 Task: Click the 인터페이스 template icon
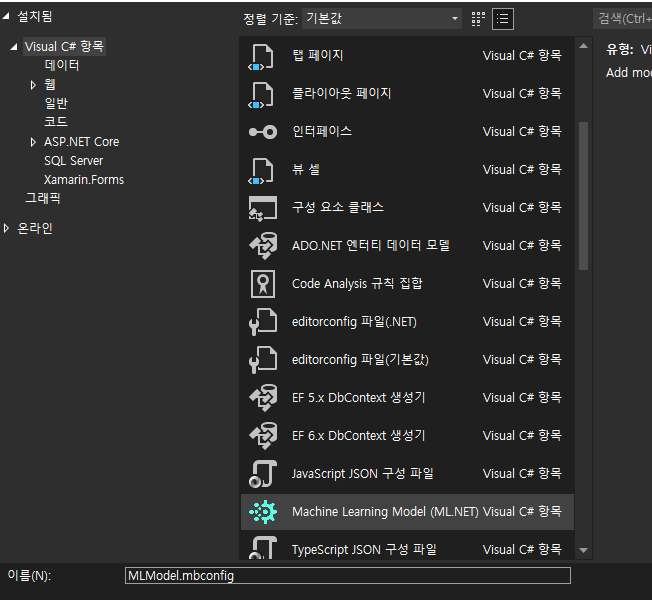click(x=262, y=132)
